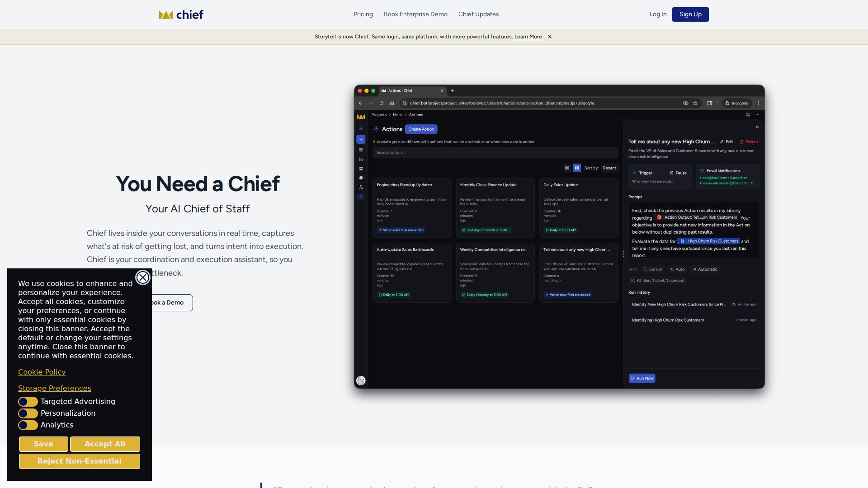The width and height of the screenshot is (868, 488).
Task: Click the Log In link
Action: coord(658,14)
